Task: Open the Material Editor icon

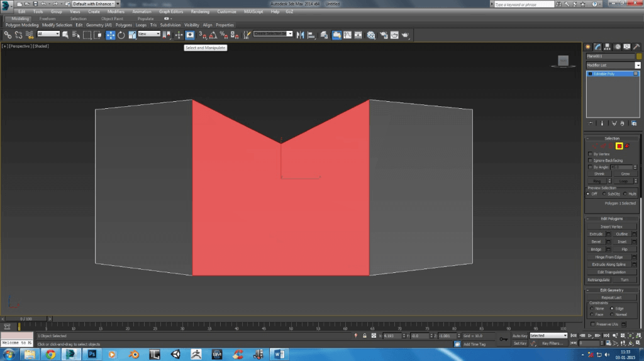Action: tap(371, 35)
